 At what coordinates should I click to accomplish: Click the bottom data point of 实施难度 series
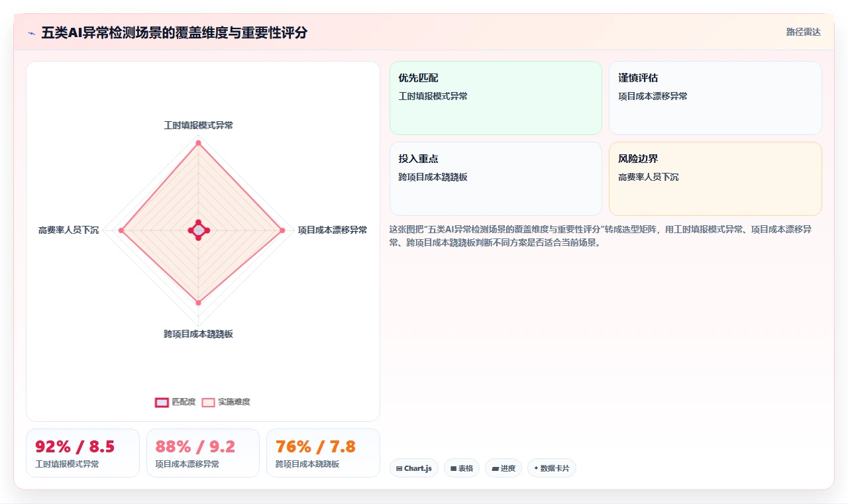click(x=198, y=303)
